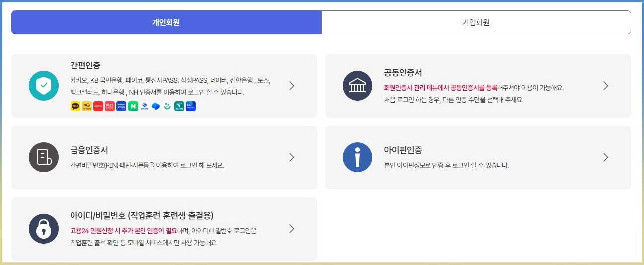
Task: Select the 간편인증 heading
Action: coord(86,65)
